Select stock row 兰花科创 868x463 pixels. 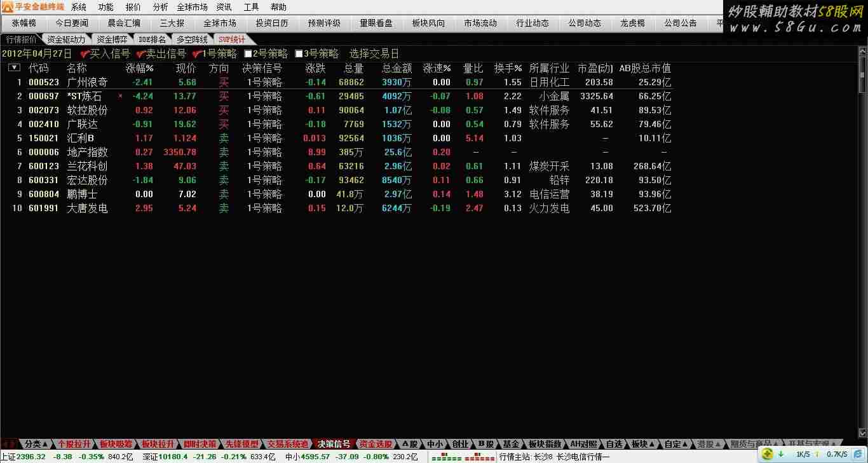[337, 166]
